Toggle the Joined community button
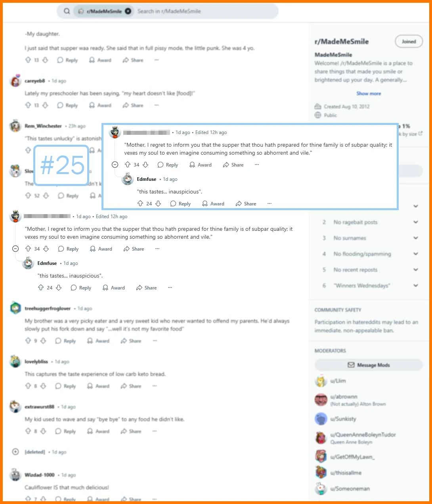 tap(409, 41)
